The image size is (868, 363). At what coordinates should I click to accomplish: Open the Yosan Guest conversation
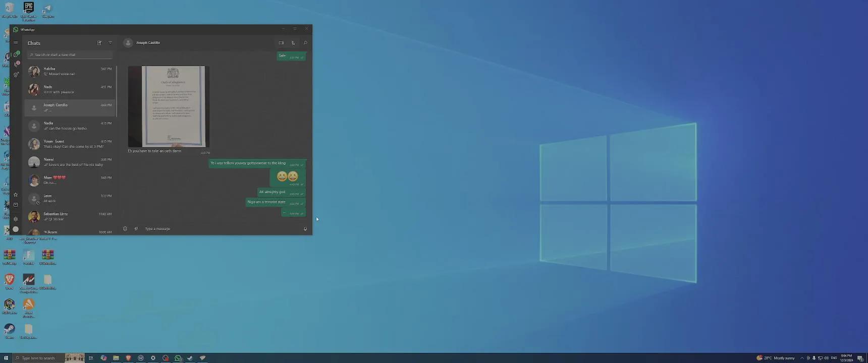click(70, 144)
